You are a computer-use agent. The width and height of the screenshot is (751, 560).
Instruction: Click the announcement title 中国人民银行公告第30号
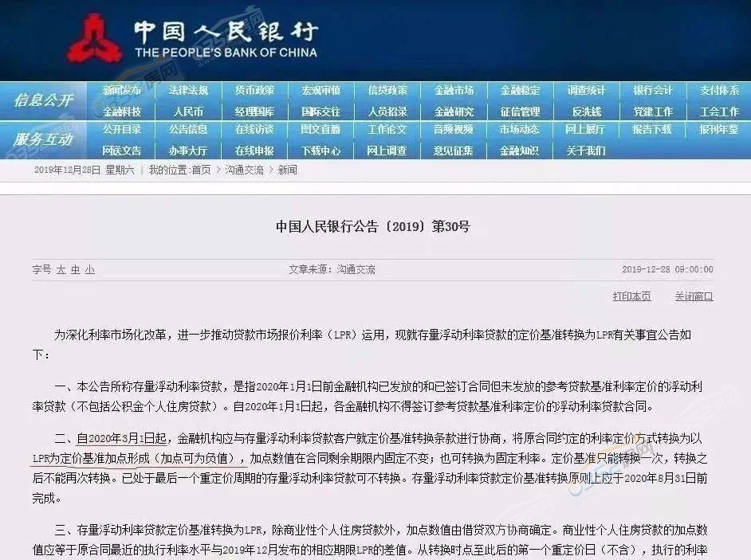click(373, 227)
